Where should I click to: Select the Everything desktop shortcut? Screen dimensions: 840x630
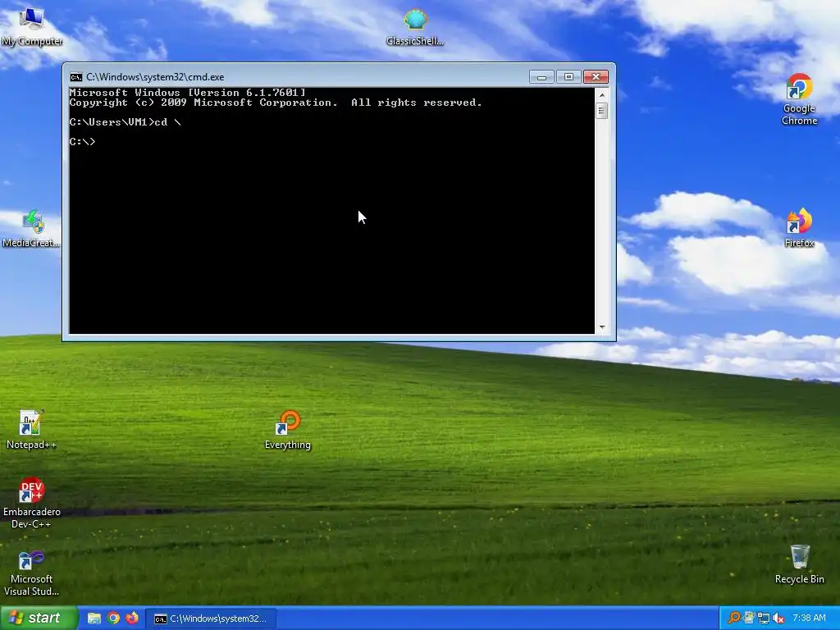click(x=288, y=430)
